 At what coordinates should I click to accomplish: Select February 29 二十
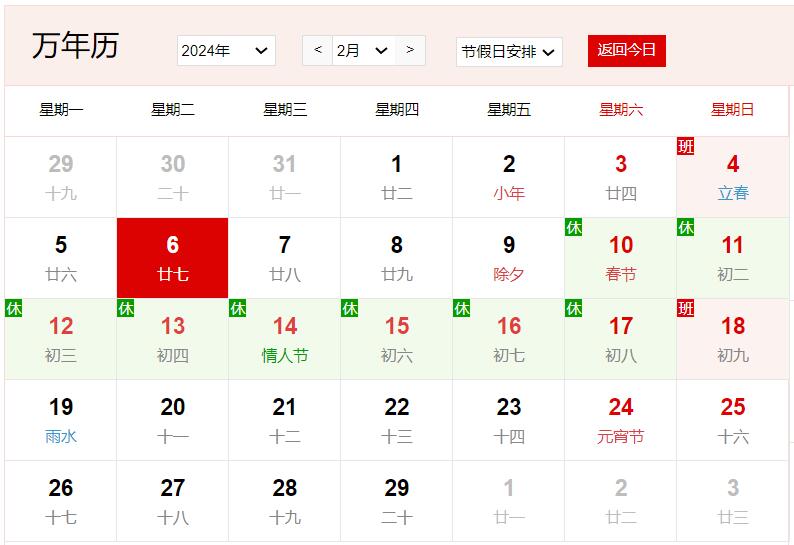pos(396,501)
